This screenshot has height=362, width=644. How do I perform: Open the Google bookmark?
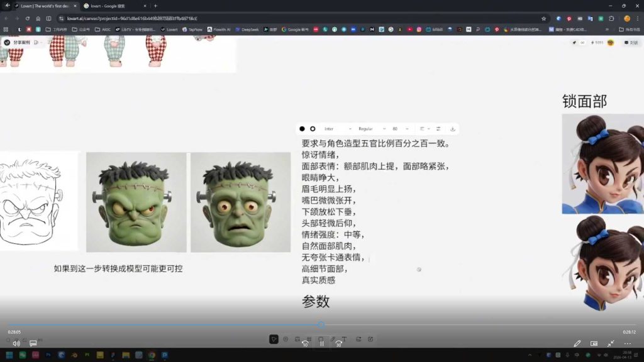click(x=295, y=30)
